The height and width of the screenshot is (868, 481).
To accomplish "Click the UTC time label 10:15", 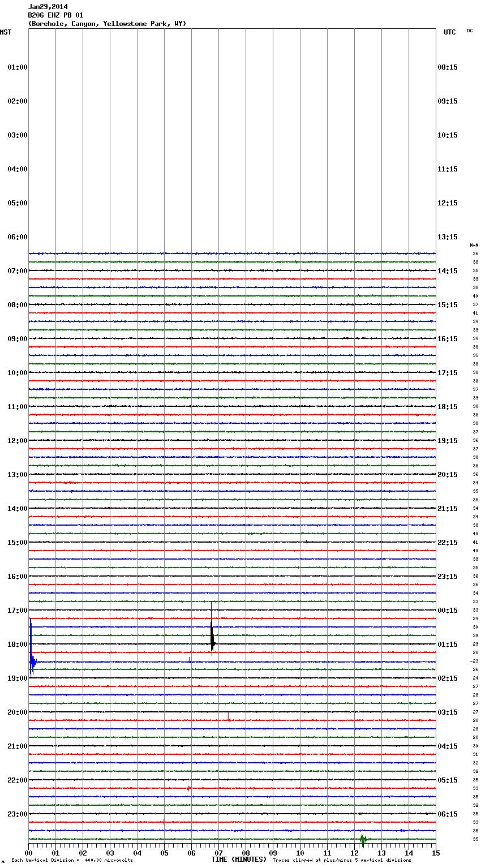I will pyautogui.click(x=448, y=135).
